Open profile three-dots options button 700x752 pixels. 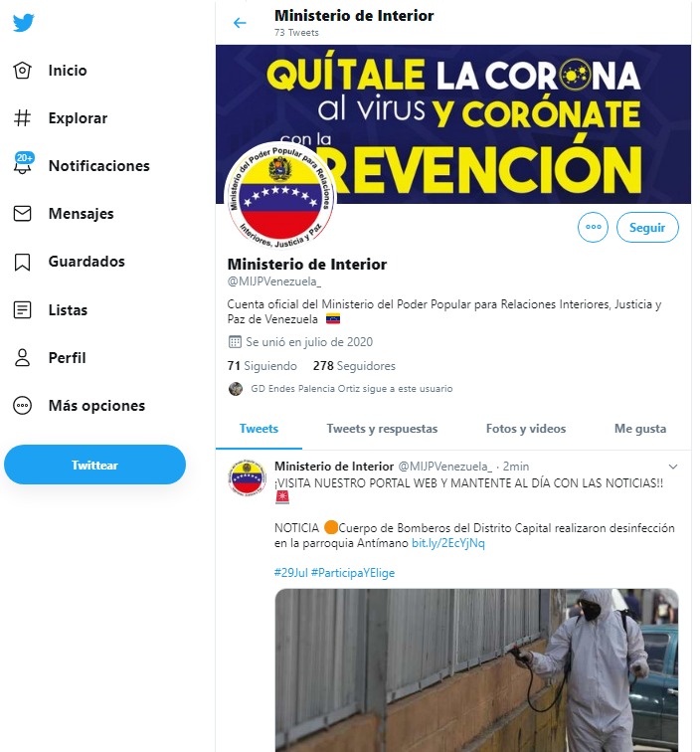[593, 228]
